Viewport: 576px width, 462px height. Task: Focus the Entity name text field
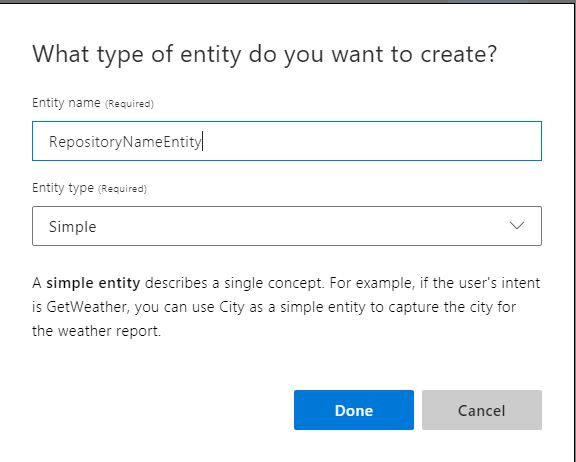[x=287, y=141]
